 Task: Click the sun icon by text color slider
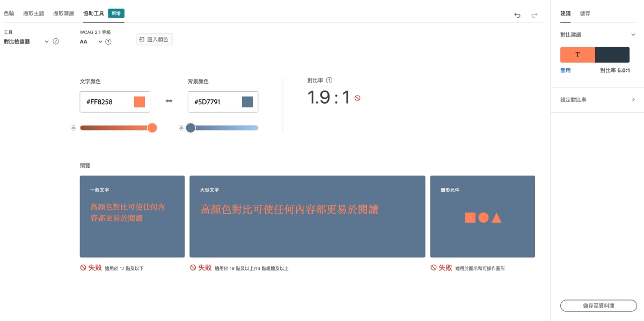coord(73,128)
